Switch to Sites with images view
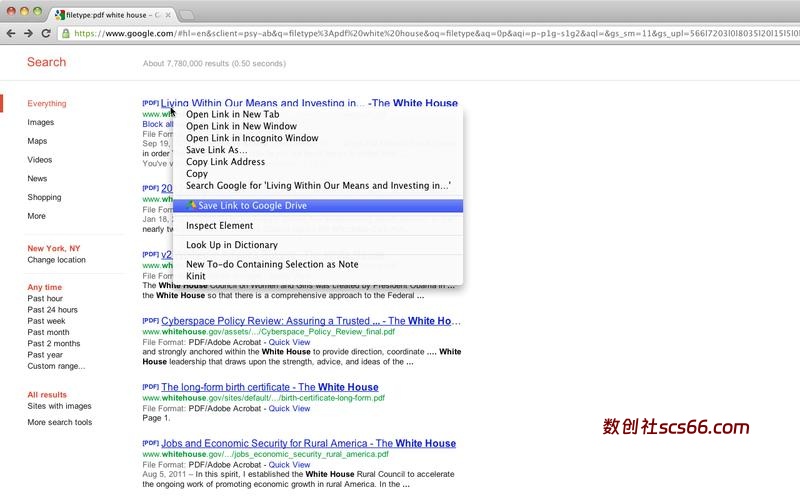The height and width of the screenshot is (500, 800). tap(59, 406)
